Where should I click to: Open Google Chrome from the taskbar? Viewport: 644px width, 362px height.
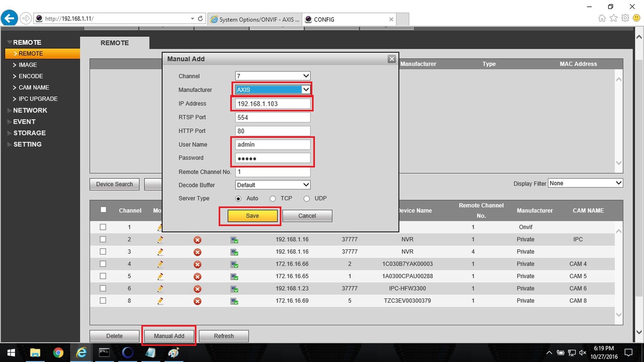[x=58, y=353]
